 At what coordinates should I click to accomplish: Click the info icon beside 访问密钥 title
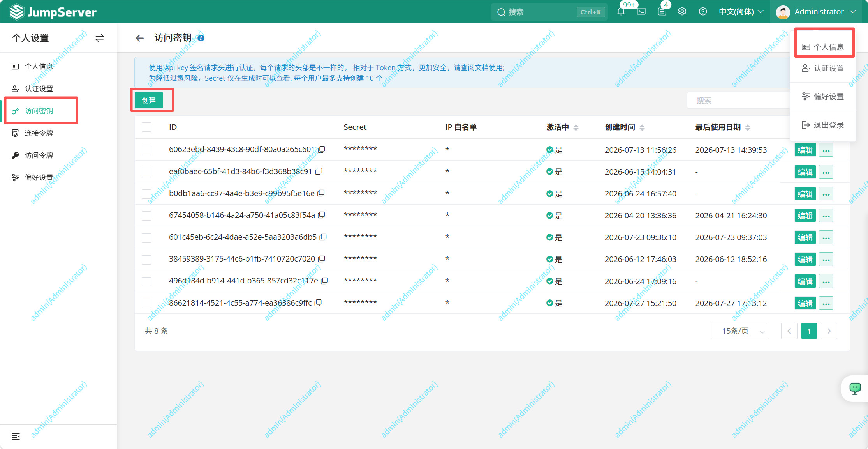pyautogui.click(x=201, y=38)
